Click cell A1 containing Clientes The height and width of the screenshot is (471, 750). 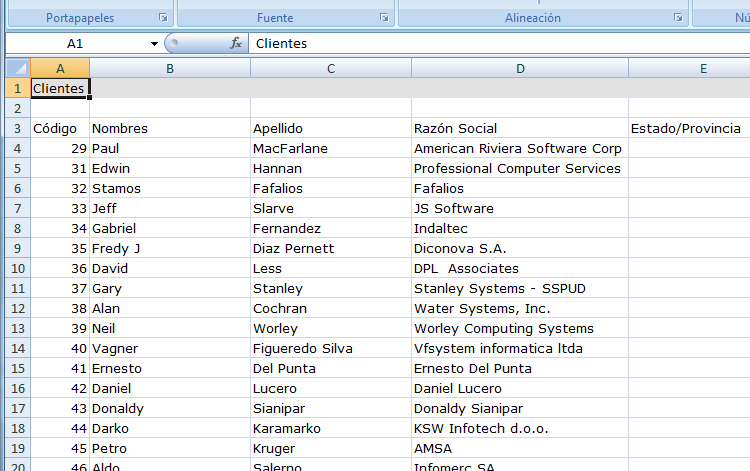click(x=60, y=88)
